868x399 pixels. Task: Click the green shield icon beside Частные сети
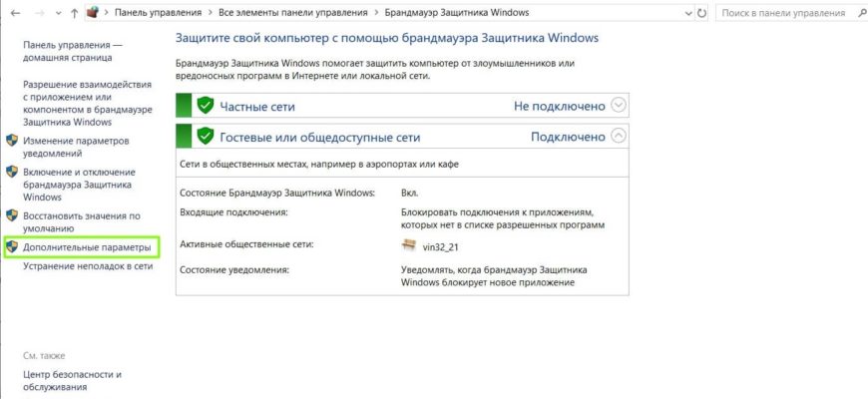click(x=206, y=105)
